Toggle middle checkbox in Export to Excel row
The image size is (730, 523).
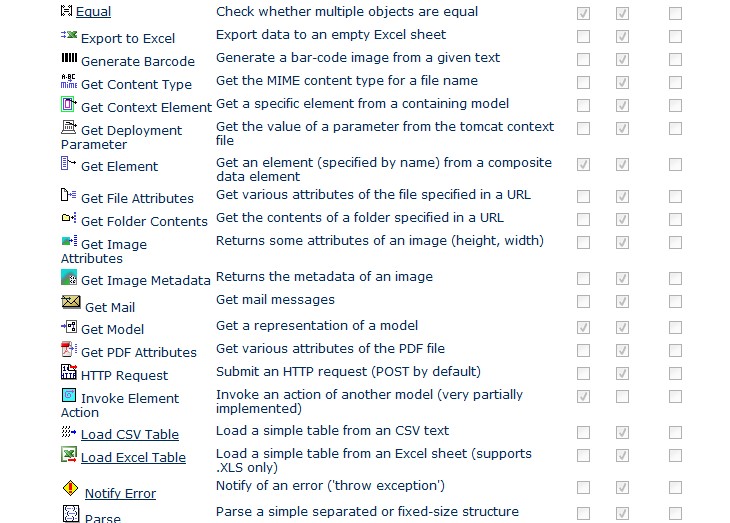pyautogui.click(x=622, y=37)
